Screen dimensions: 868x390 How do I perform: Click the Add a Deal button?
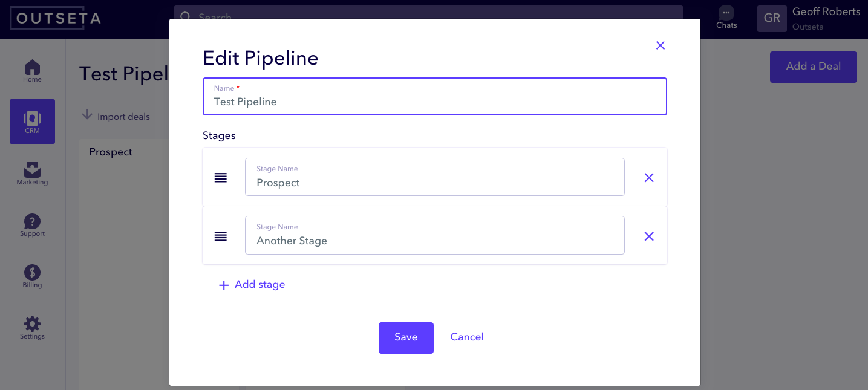tap(813, 67)
